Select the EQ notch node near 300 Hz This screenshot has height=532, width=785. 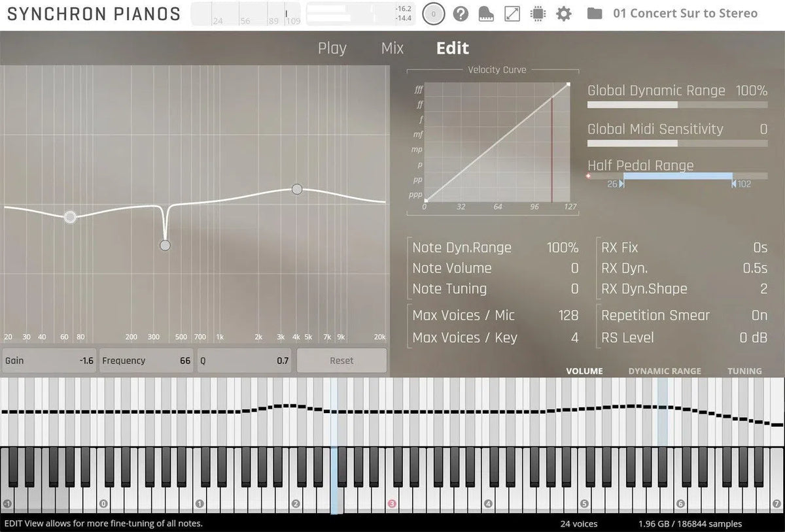coord(165,245)
